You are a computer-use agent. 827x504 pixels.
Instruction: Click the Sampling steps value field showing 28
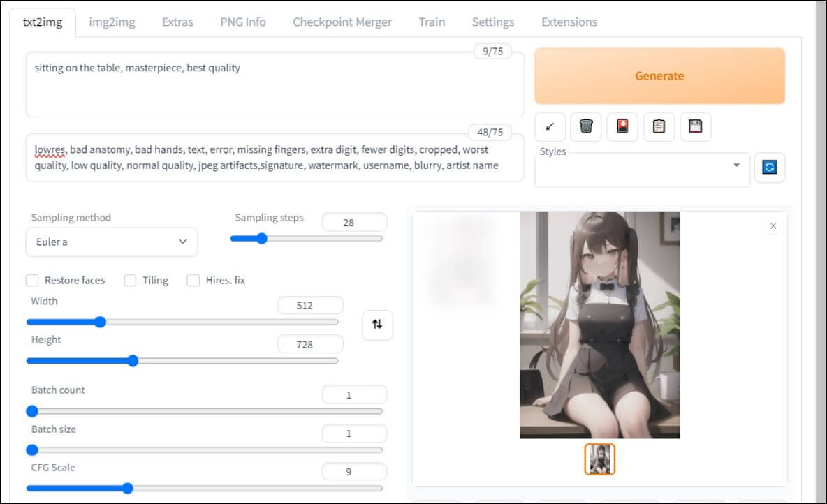pyautogui.click(x=354, y=223)
